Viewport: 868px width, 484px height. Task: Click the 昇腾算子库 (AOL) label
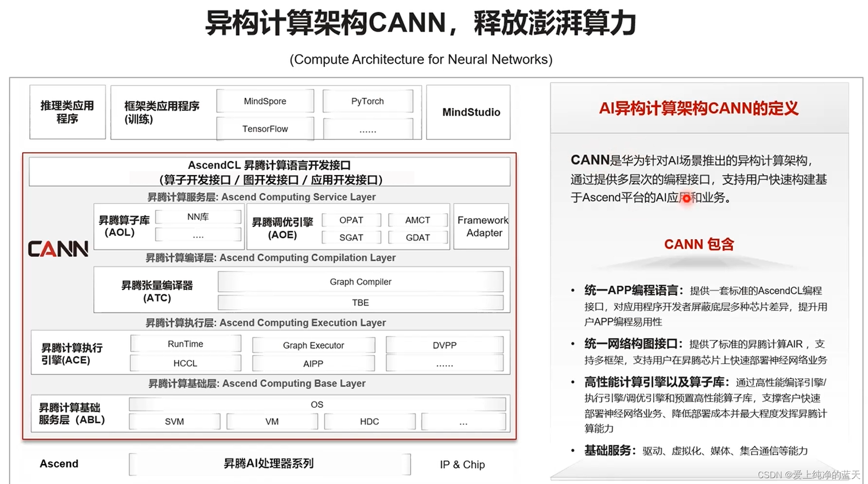pos(124,226)
